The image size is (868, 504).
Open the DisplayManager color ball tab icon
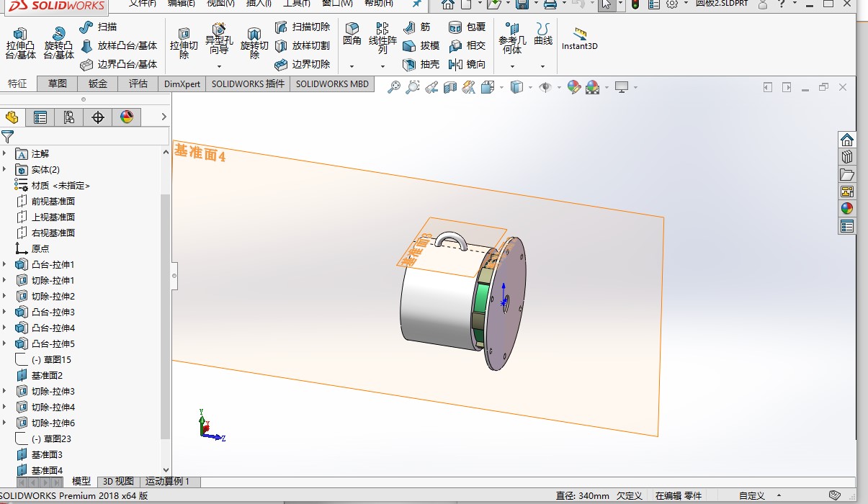pos(127,117)
